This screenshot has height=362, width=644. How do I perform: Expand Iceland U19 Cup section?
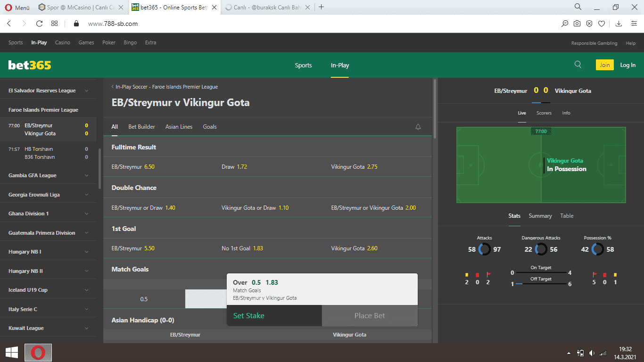[48, 290]
